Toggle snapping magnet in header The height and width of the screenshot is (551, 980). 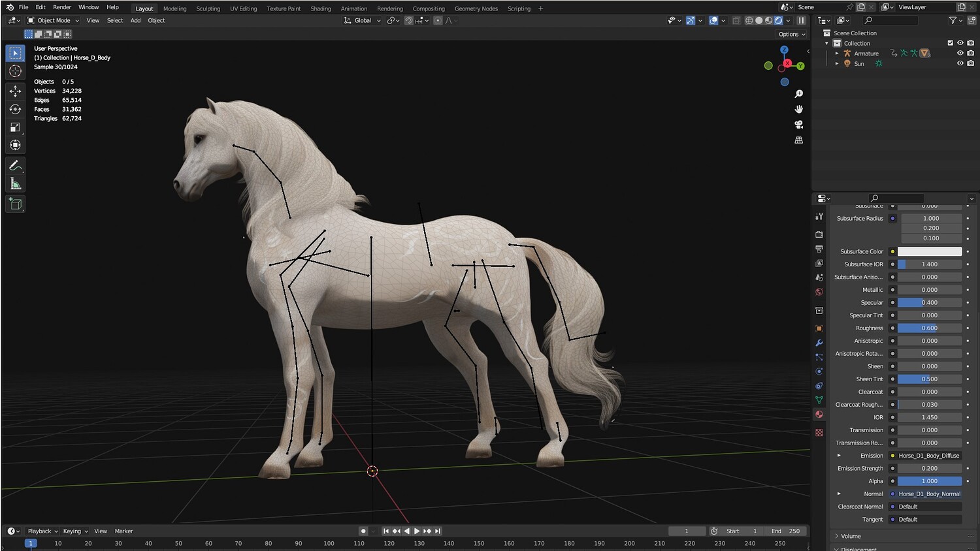409,21
